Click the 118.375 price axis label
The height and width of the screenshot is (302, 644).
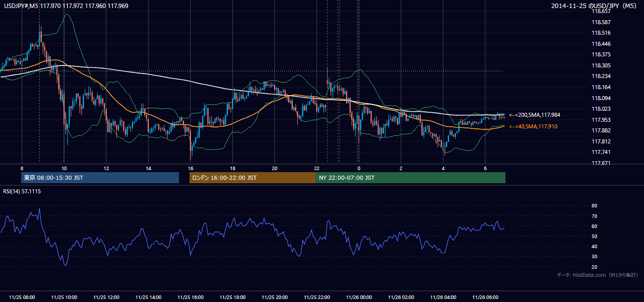(x=601, y=54)
